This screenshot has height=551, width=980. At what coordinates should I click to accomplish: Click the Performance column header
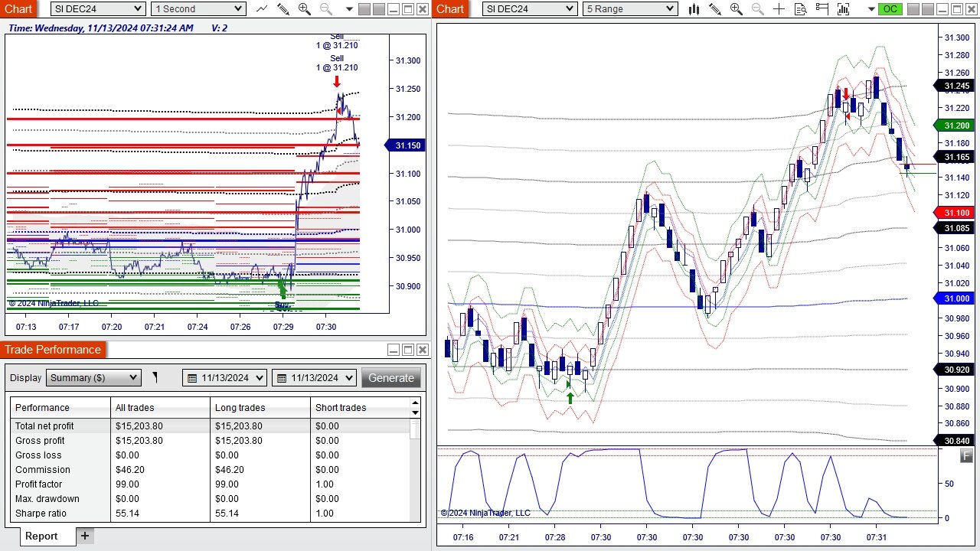[60, 408]
